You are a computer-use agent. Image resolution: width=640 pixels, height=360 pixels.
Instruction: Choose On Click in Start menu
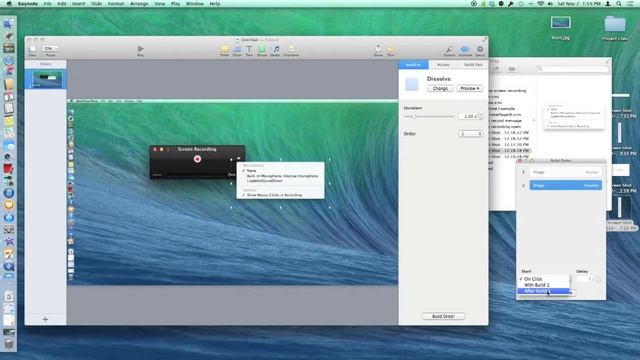(x=544, y=279)
